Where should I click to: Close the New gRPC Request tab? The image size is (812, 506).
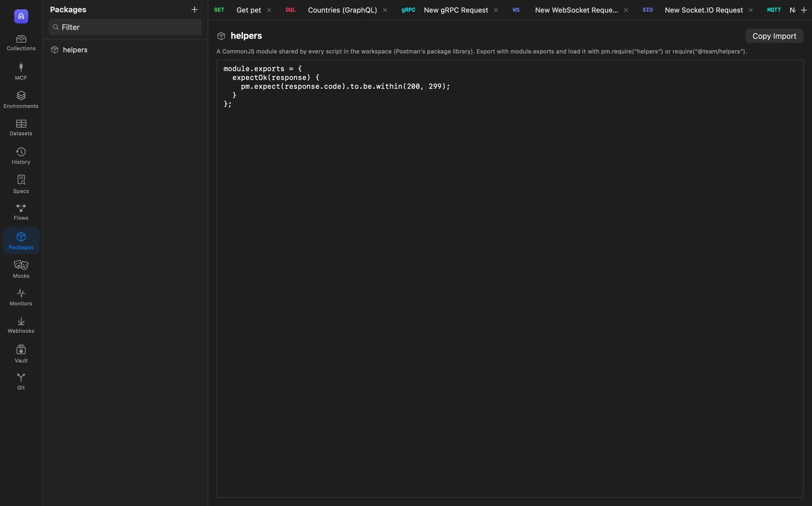496,10
